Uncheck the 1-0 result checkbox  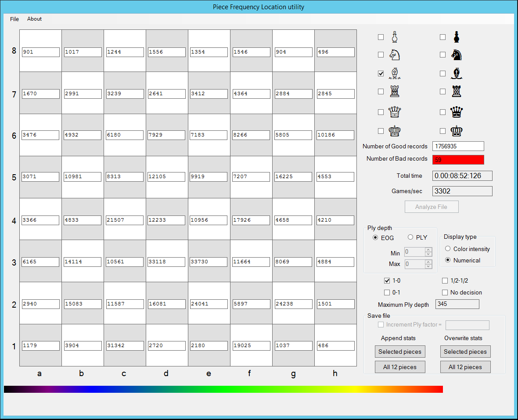(x=387, y=281)
